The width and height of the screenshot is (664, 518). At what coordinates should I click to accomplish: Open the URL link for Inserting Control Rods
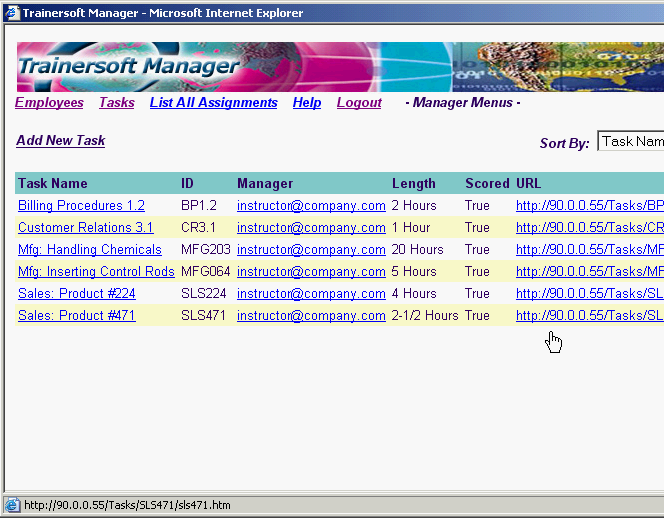point(589,271)
